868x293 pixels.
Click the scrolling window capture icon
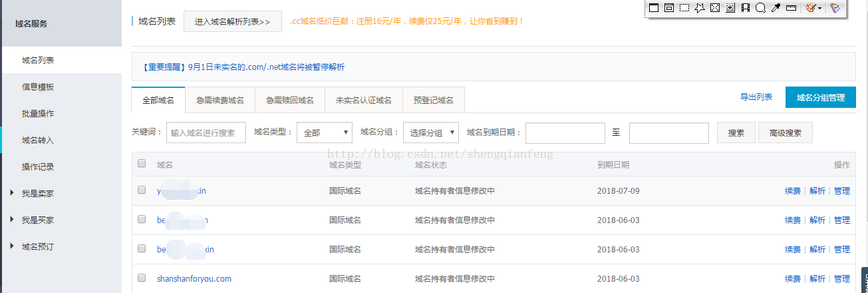click(730, 8)
